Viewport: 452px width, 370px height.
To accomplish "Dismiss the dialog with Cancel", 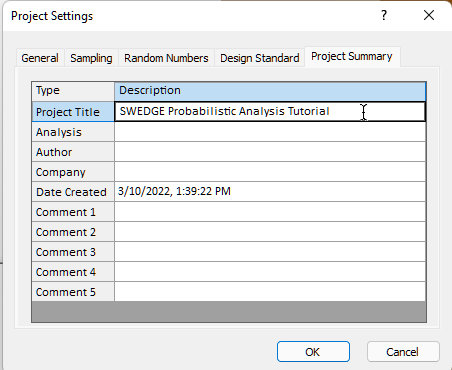I will (403, 352).
